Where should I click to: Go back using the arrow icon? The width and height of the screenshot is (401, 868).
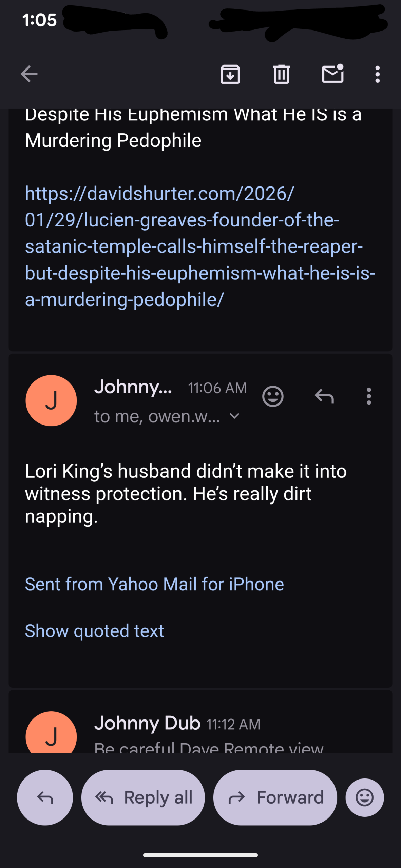[29, 74]
